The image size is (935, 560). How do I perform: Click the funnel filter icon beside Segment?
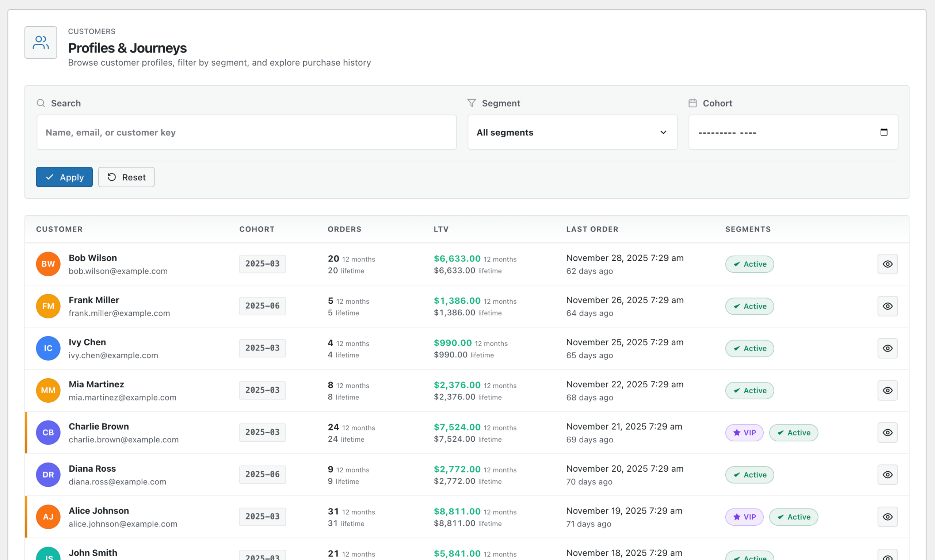[471, 103]
